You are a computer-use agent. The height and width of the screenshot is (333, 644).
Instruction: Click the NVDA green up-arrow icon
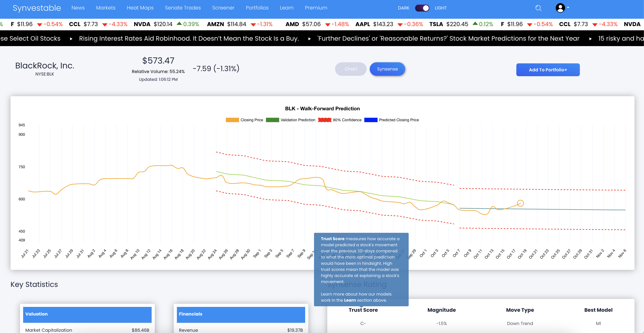[179, 24]
